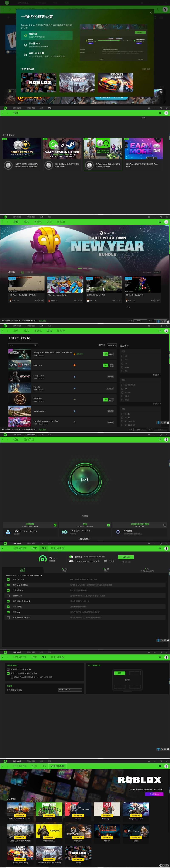Close the 一键优化游戏设置 dialog
This screenshot has width=170, height=868.
coord(151,13)
